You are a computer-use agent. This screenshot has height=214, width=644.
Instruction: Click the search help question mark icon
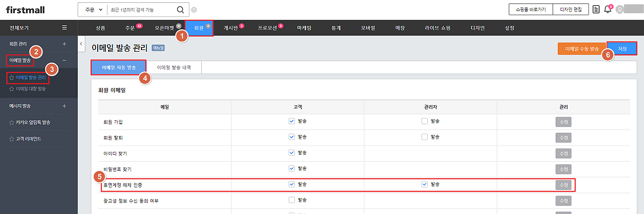(x=194, y=10)
